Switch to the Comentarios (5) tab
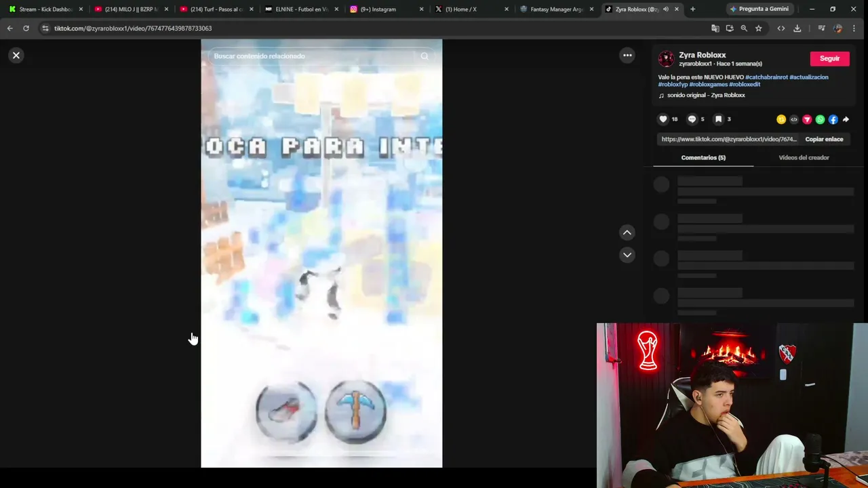 pos(703,157)
